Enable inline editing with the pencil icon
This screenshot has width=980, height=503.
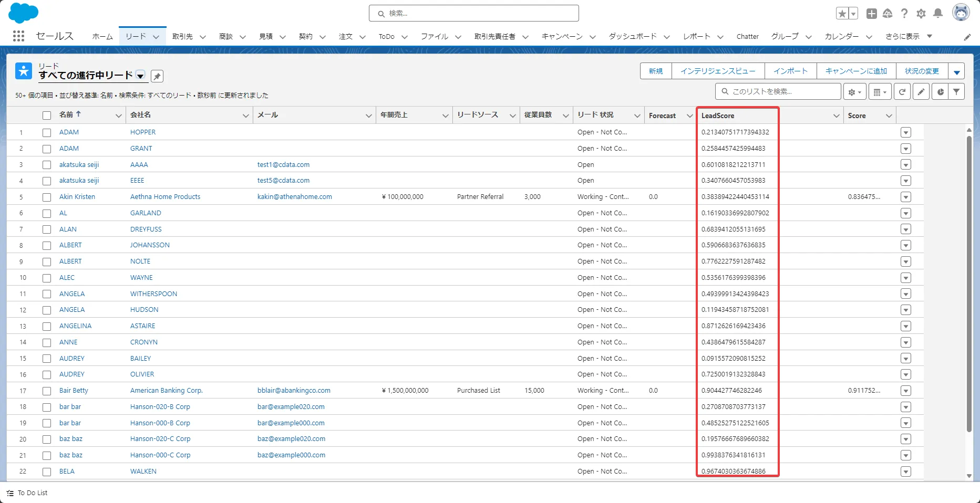click(921, 91)
